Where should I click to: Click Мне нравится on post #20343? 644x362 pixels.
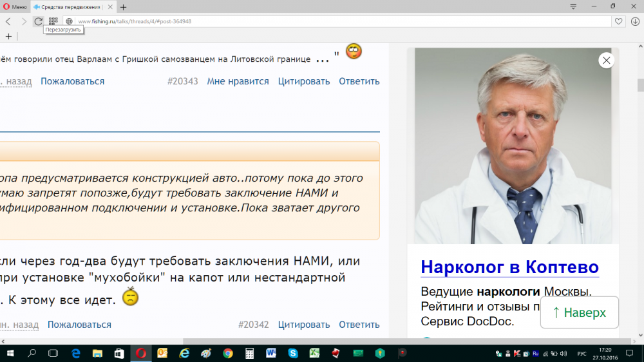click(238, 81)
